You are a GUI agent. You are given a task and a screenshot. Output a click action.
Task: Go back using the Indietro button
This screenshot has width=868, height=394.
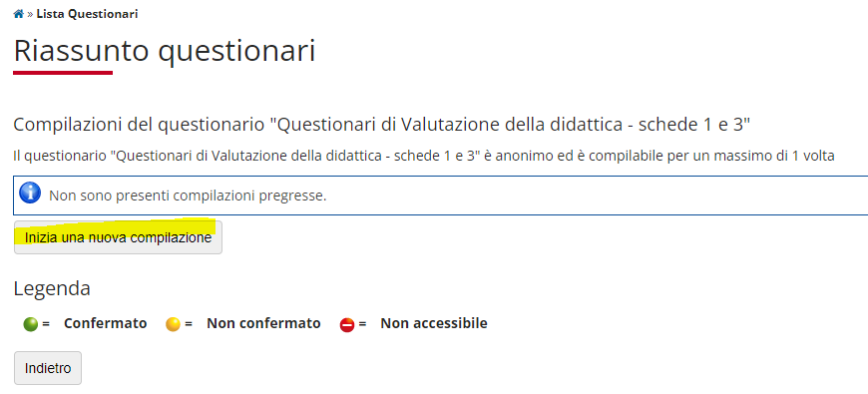[x=48, y=368]
